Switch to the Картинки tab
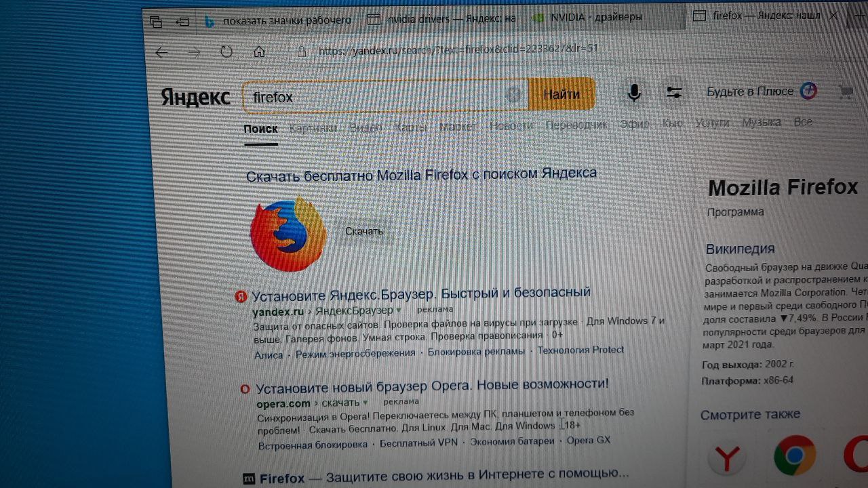This screenshot has width=868, height=488. [x=313, y=127]
